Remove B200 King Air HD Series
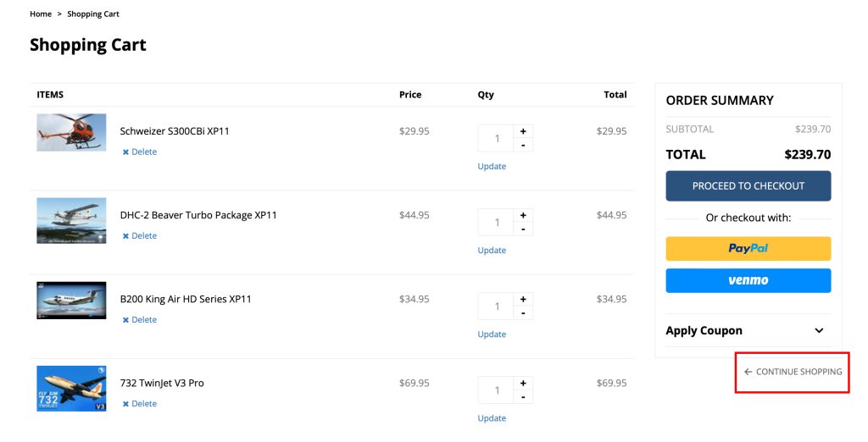868x442 pixels. click(140, 320)
